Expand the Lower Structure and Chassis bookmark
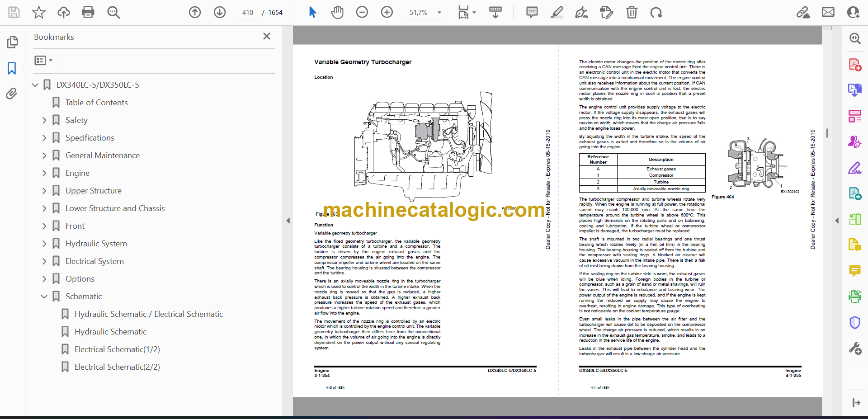The width and height of the screenshot is (868, 419). (44, 208)
